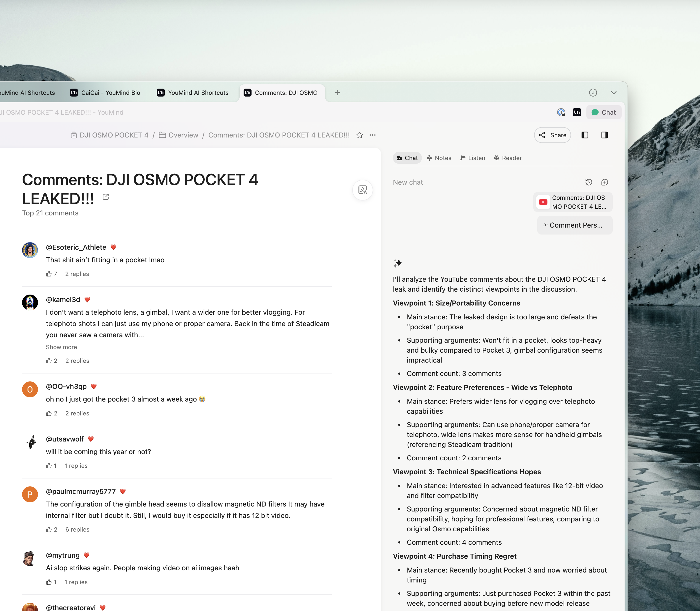Toggle the right sidebar panel

(x=605, y=135)
